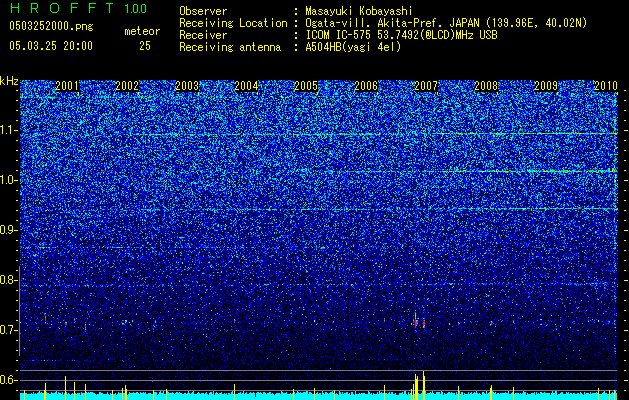Click the date stamp 05.03.25 20:00

(51, 46)
